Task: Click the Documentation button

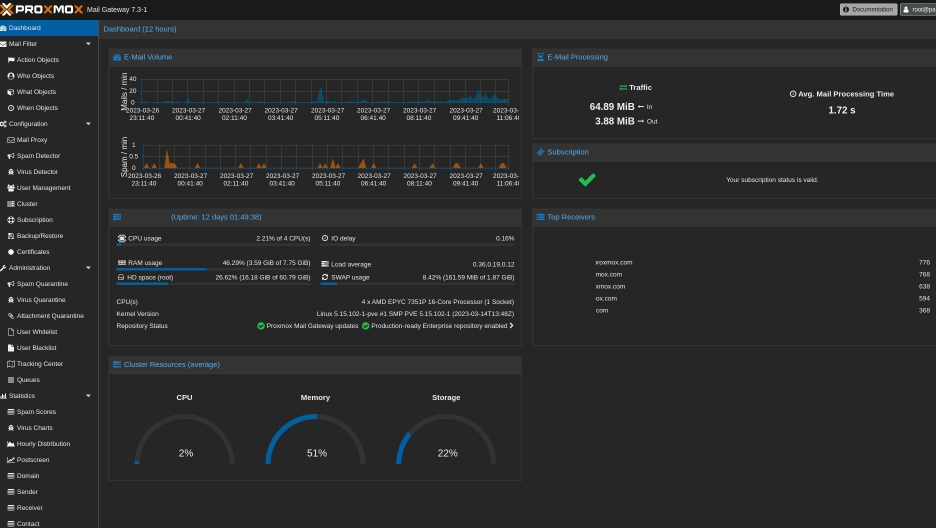Action: pyautogui.click(x=868, y=9)
